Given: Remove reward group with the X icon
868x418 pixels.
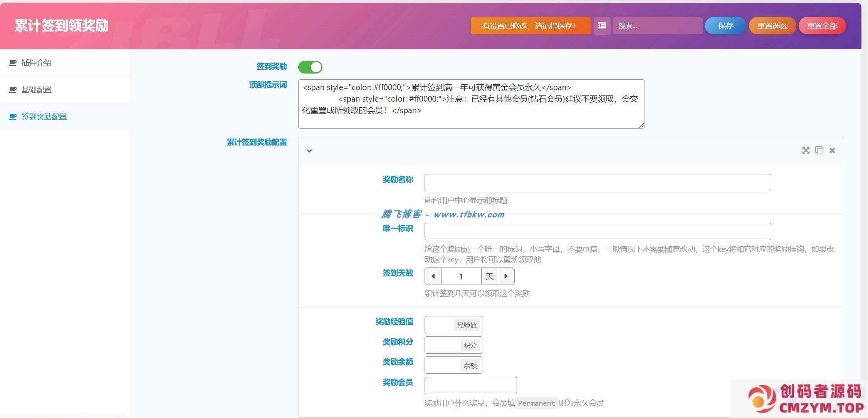Looking at the screenshot, I should click(x=832, y=150).
